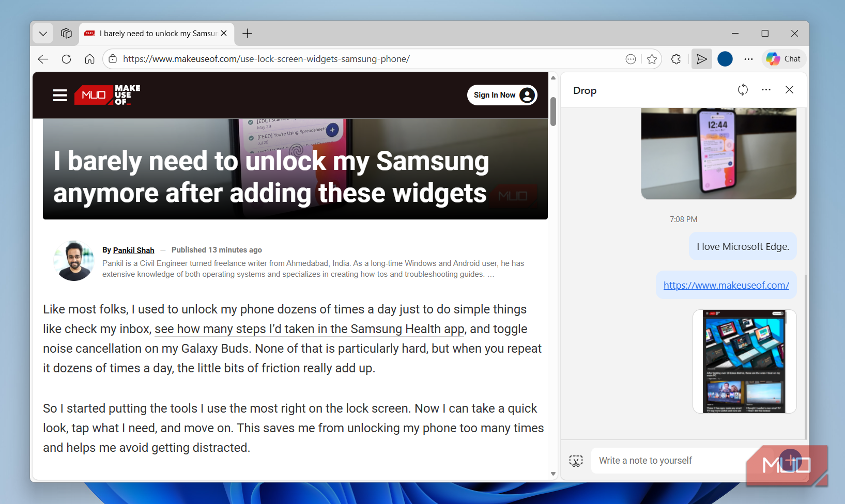Click the 7:08 PM timestamp in Drop
Viewport: 845px width, 504px height.
[683, 219]
